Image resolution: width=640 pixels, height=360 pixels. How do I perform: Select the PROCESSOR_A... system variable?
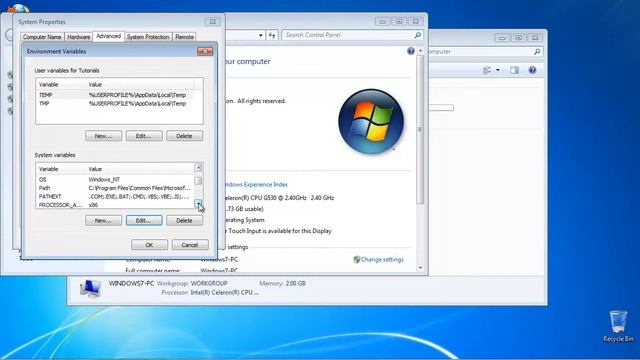[115, 205]
